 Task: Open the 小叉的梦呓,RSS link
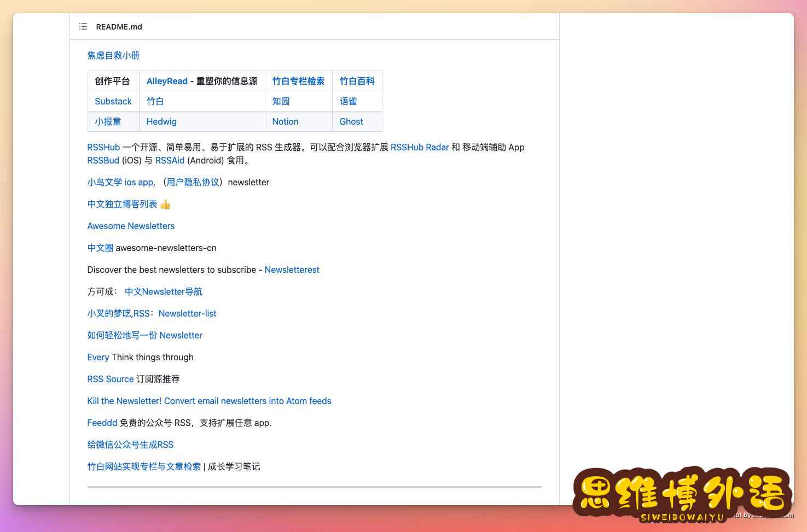[118, 313]
